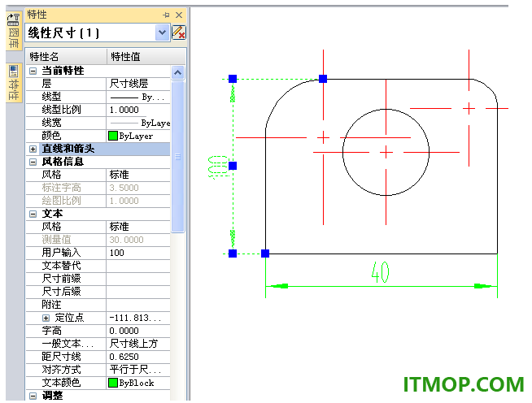Screen dimensions: 532x403
Task: Select the green 颜色 ByLayer swatch
Action: pyautogui.click(x=112, y=136)
